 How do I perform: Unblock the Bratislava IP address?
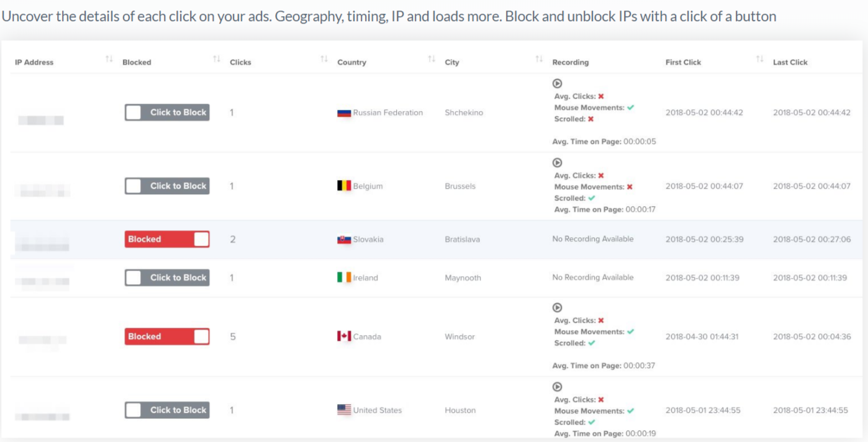click(x=167, y=239)
